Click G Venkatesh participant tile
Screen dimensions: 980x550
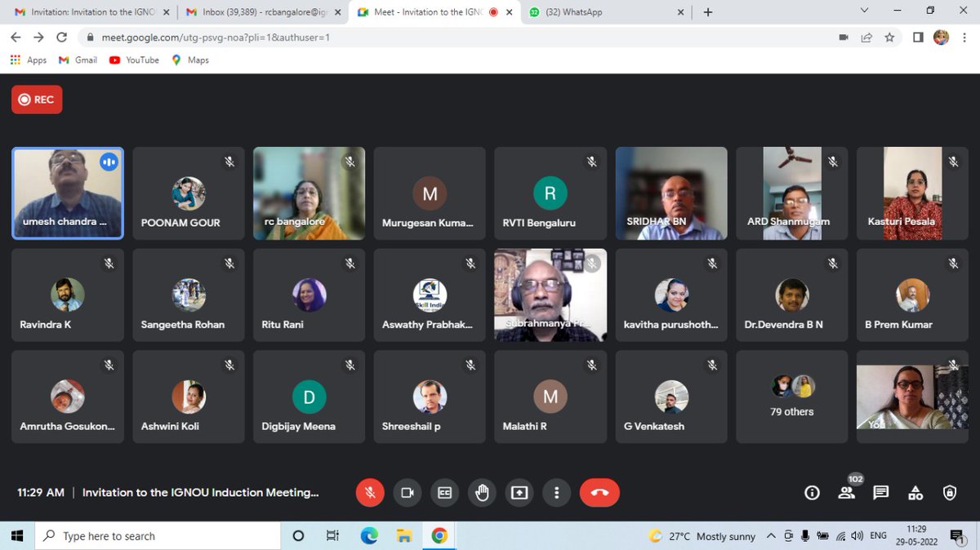[x=671, y=397]
